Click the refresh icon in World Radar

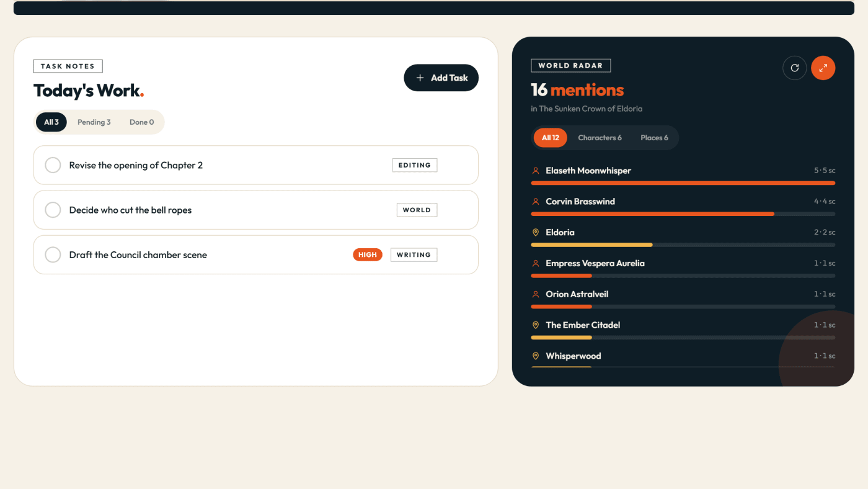pos(795,68)
